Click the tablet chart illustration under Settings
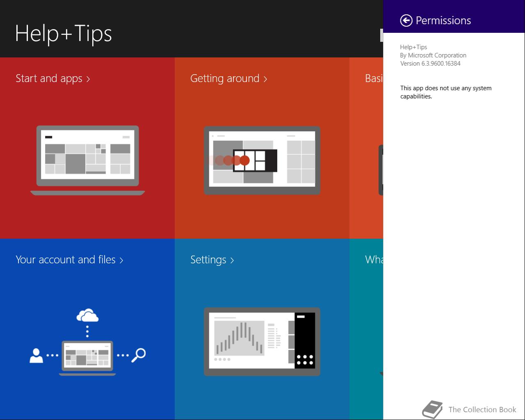The width and height of the screenshot is (525, 420). [262, 342]
